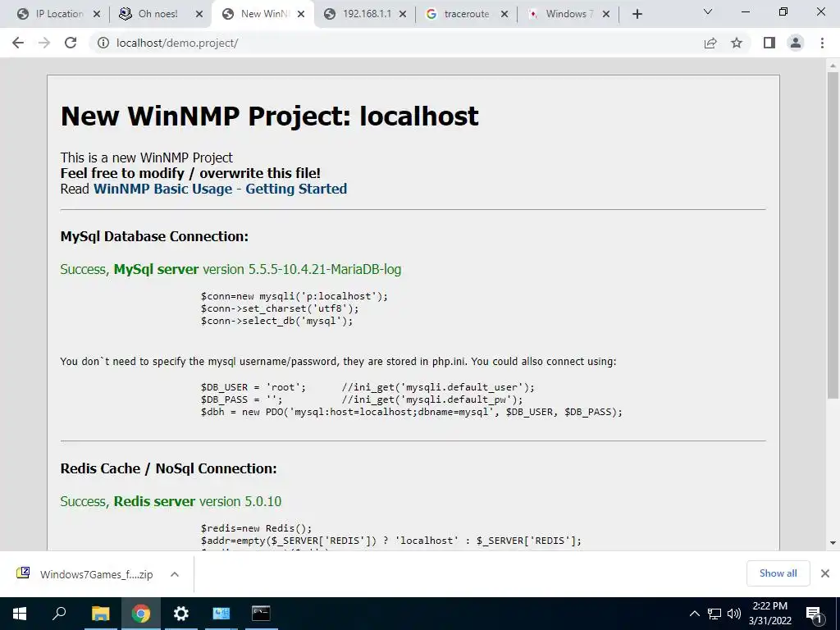Screen dimensions: 840x630
Task: Click the forward navigation arrow
Action: [x=44, y=43]
